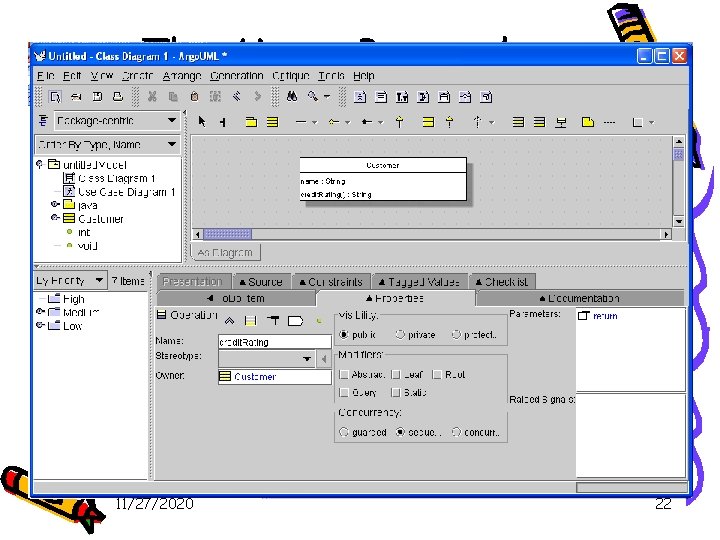Image resolution: width=720 pixels, height=540 pixels.
Task: Click the binoculars Find icon
Action: tap(292, 96)
